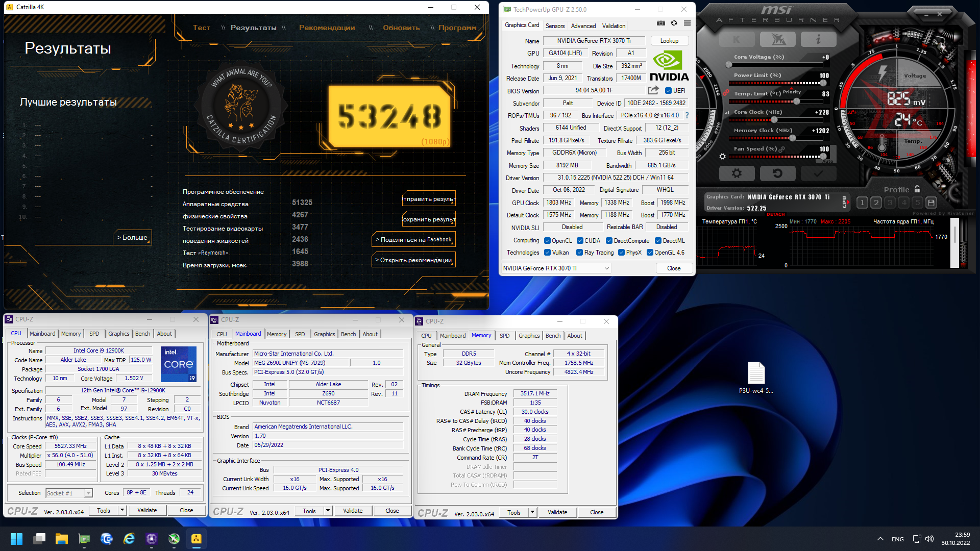This screenshot has width=980, height=551.
Task: Open GPU selection dropdown in GPU-Z
Action: pyautogui.click(x=556, y=268)
